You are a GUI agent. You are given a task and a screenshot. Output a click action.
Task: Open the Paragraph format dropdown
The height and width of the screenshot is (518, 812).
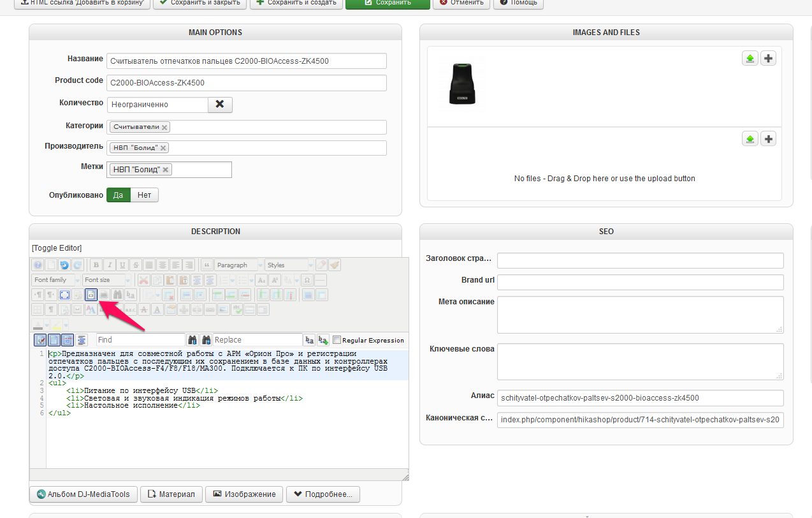click(x=239, y=265)
